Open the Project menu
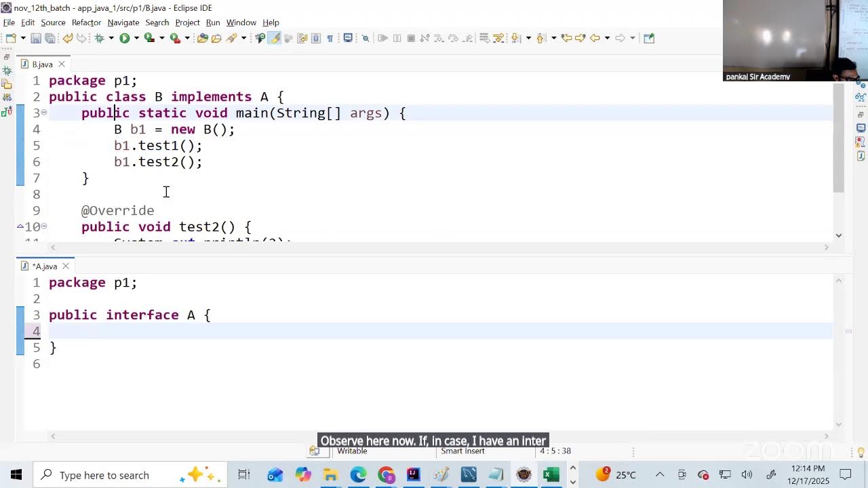Image resolution: width=868 pixels, height=488 pixels. (187, 22)
